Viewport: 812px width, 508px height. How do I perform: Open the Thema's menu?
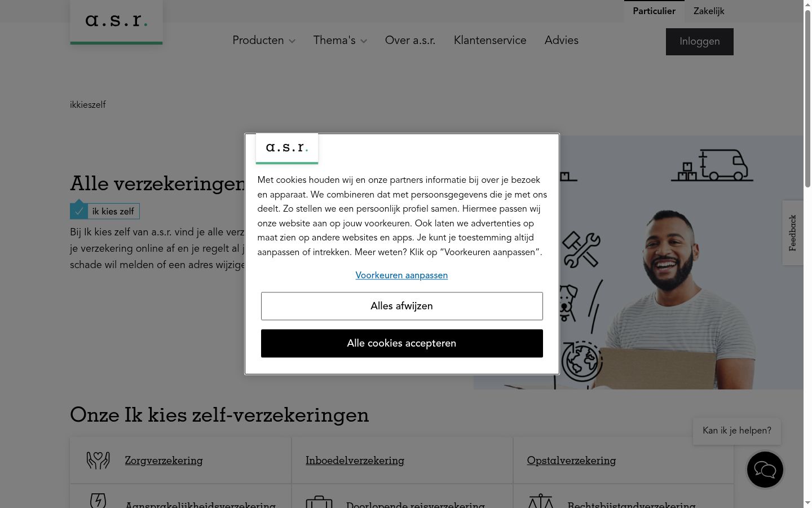(340, 41)
